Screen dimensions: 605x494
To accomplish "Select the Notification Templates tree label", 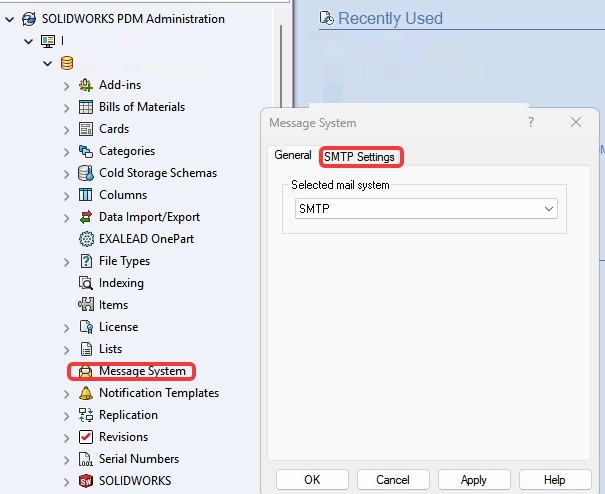I will point(159,393).
